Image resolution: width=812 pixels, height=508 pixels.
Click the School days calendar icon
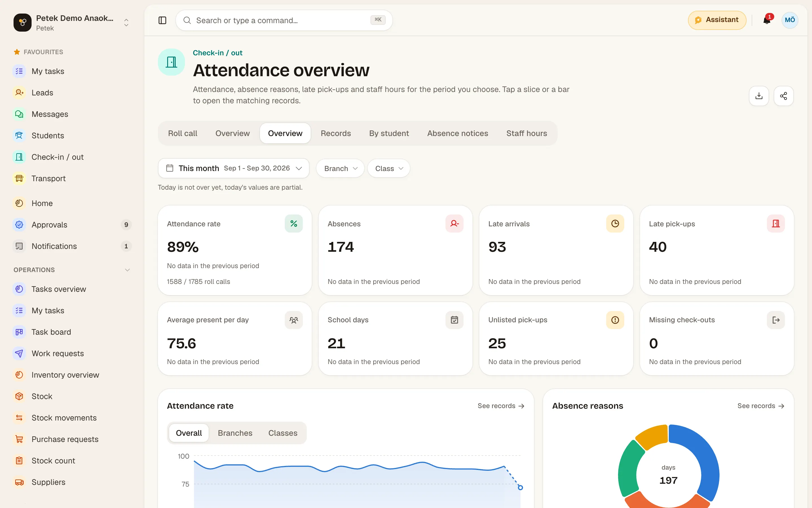(454, 320)
